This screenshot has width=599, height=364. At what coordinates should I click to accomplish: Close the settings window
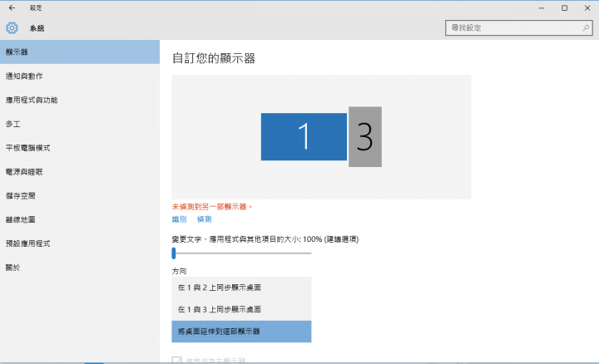click(x=587, y=8)
